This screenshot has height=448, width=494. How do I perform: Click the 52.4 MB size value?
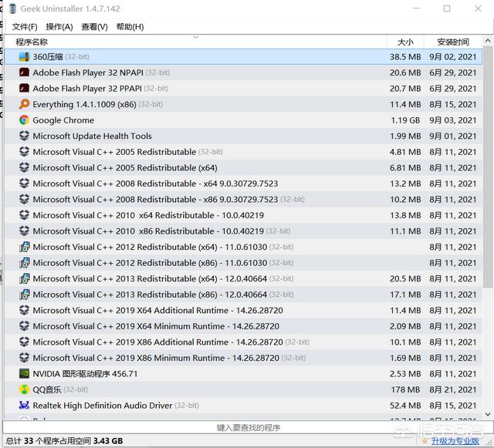(405, 406)
